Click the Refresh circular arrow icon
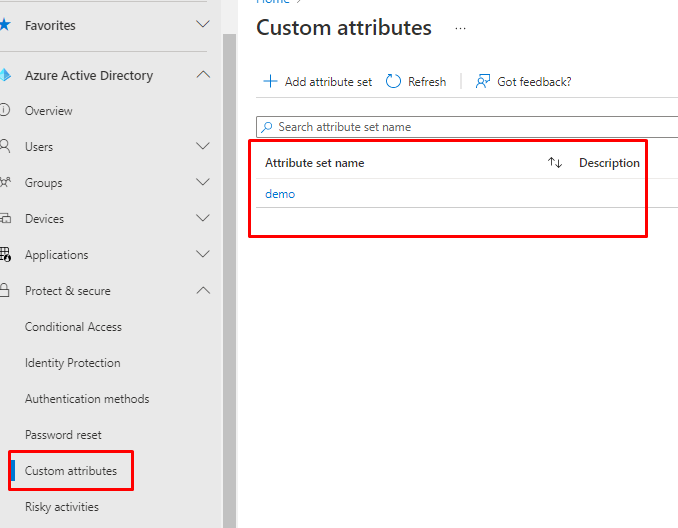This screenshot has height=528, width=678. tap(393, 81)
